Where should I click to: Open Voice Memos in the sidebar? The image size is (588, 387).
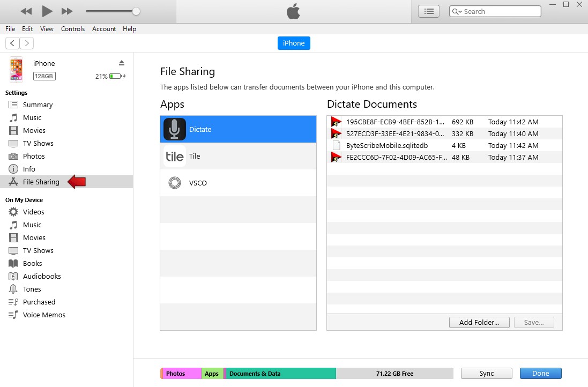tap(67, 315)
